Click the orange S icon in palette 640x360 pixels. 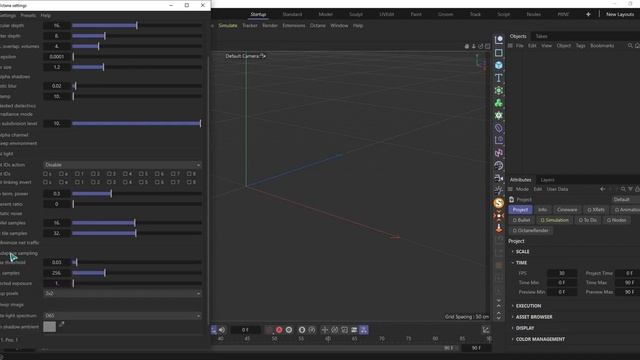(x=499, y=203)
